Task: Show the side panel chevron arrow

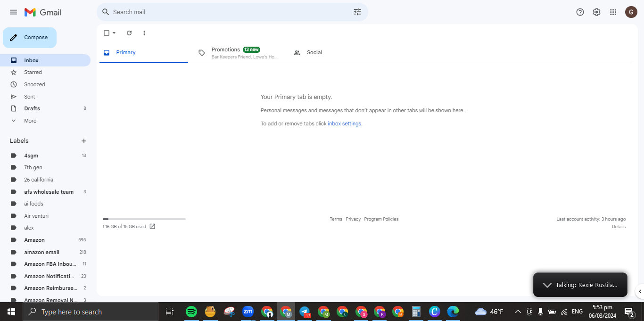Action: pos(640,291)
